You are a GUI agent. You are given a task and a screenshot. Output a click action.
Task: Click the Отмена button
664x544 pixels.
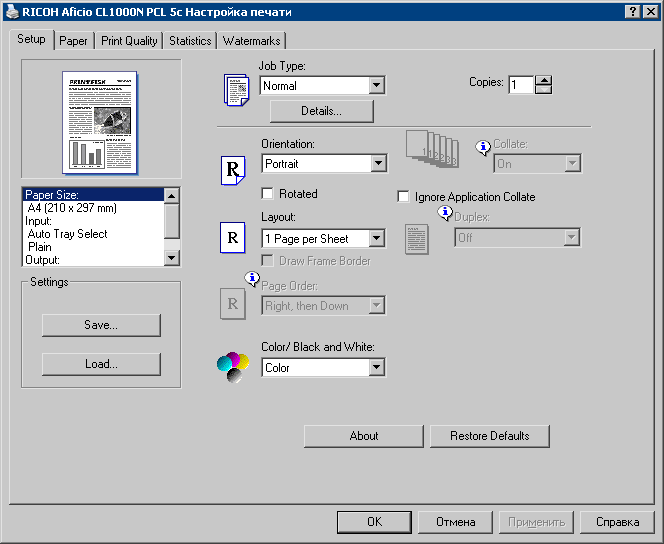click(455, 522)
